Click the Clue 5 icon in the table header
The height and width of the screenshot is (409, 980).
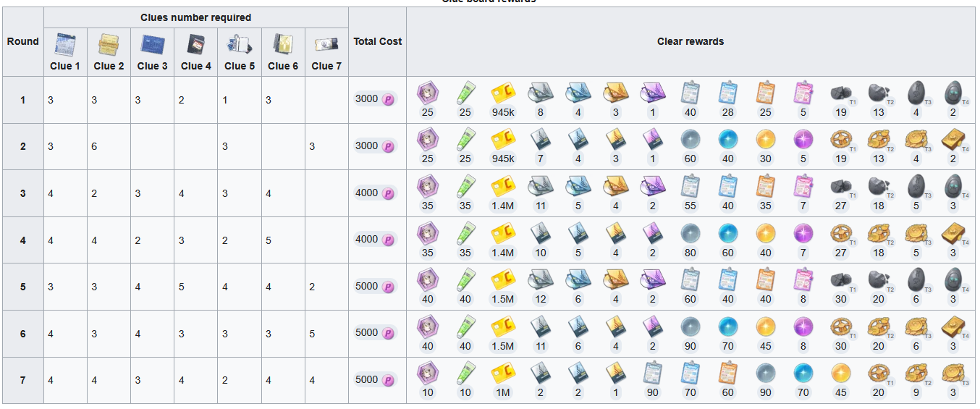coord(240,45)
